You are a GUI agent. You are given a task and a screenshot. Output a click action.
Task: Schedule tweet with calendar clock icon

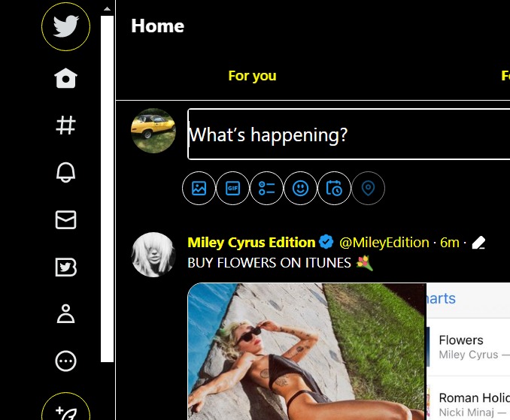point(334,188)
